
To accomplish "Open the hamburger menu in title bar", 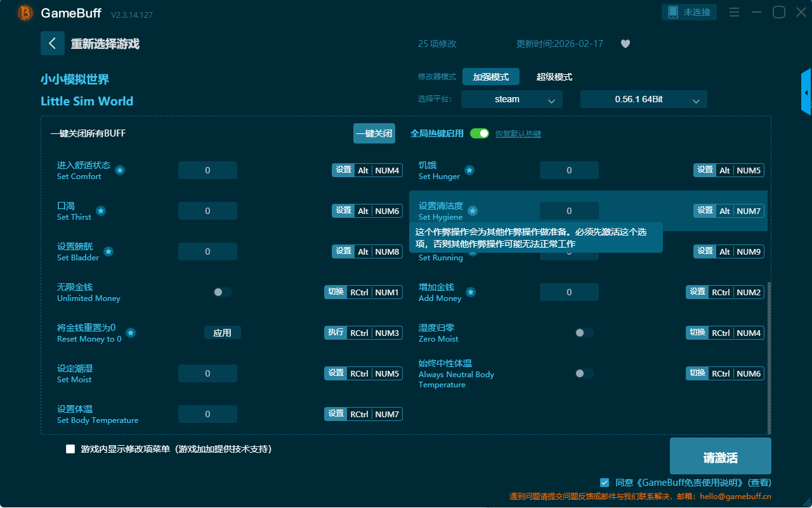I will pos(734,12).
